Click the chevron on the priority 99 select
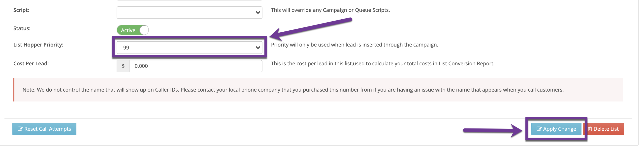 click(x=258, y=48)
